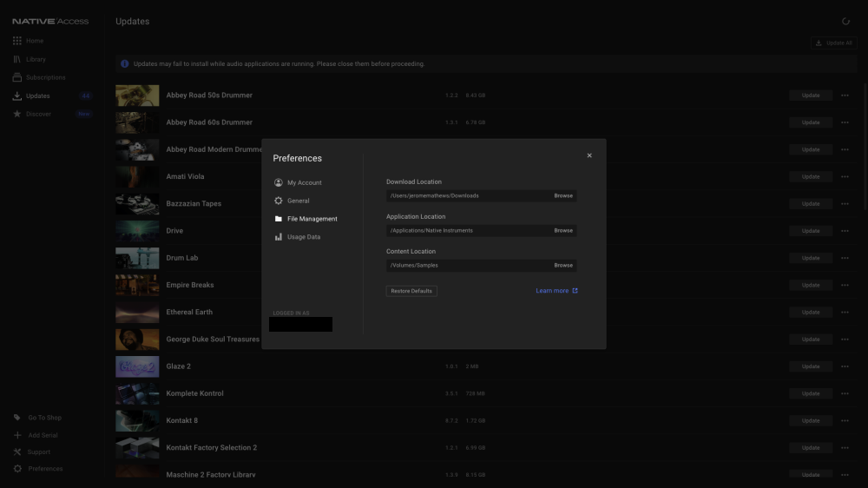Click the updates count badge '44'
The height and width of the screenshot is (488, 868).
pyautogui.click(x=85, y=96)
